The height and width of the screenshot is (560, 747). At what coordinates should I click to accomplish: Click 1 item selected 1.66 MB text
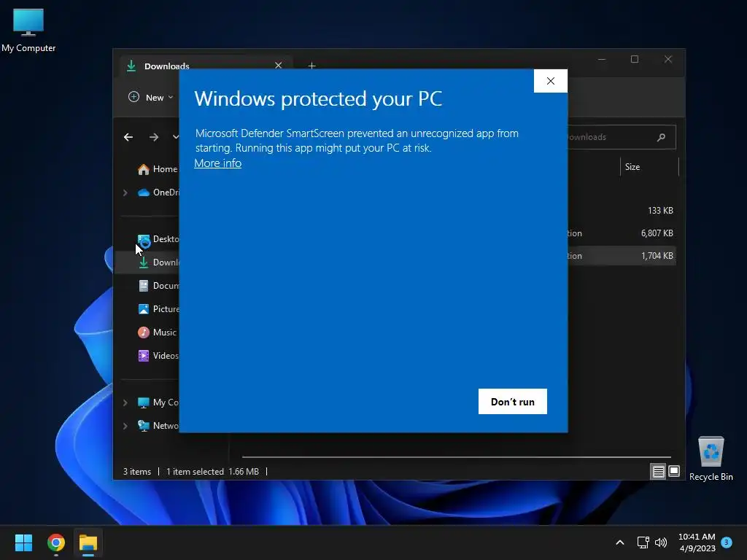coord(212,472)
